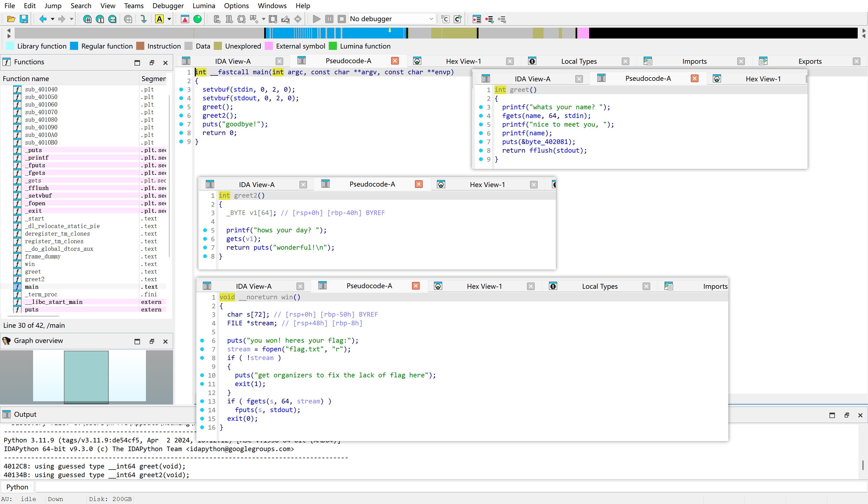868x504 pixels.
Task: Click the gray delete-breakpoint toolbar icon
Action: (x=502, y=19)
